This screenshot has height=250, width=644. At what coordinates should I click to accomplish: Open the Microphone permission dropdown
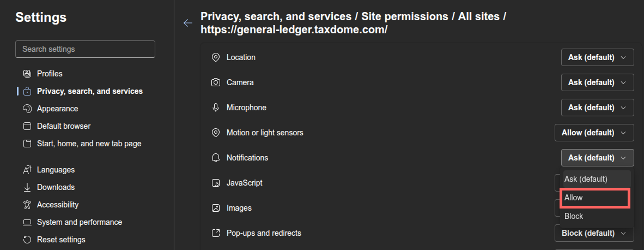click(597, 108)
